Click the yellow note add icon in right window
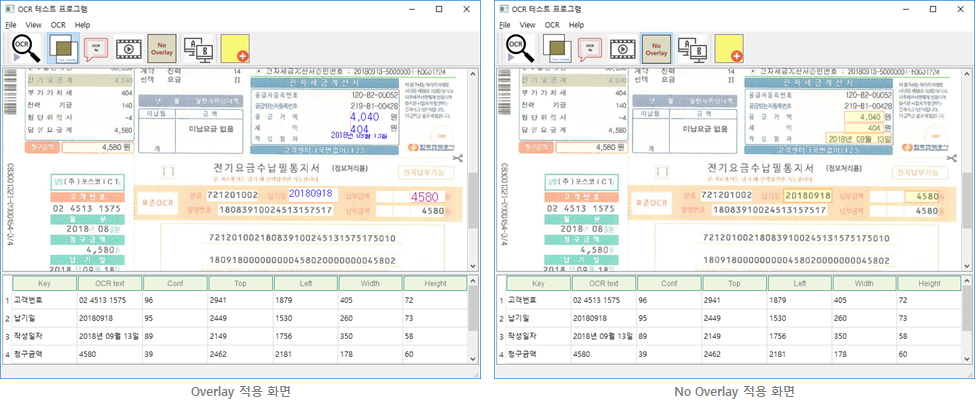Screen dimensions: 976x406 [x=729, y=47]
